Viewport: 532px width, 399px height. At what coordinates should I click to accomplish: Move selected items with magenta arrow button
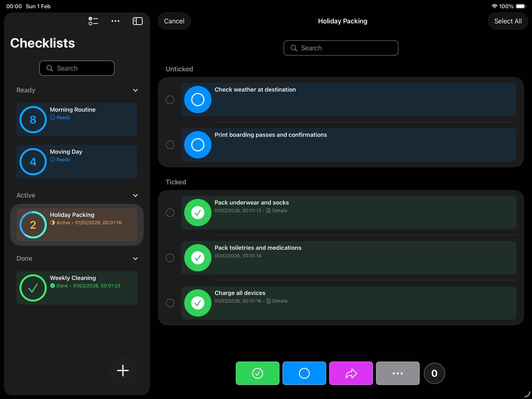[351, 373]
